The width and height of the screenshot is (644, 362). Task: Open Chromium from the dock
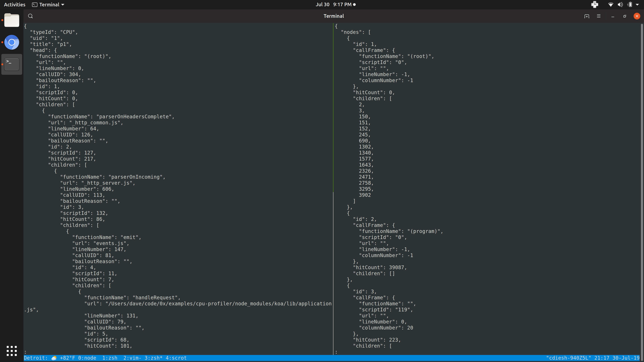tap(12, 42)
